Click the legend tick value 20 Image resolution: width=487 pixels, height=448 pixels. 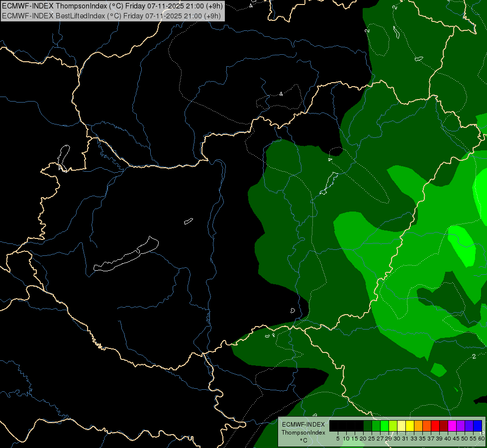click(363, 439)
